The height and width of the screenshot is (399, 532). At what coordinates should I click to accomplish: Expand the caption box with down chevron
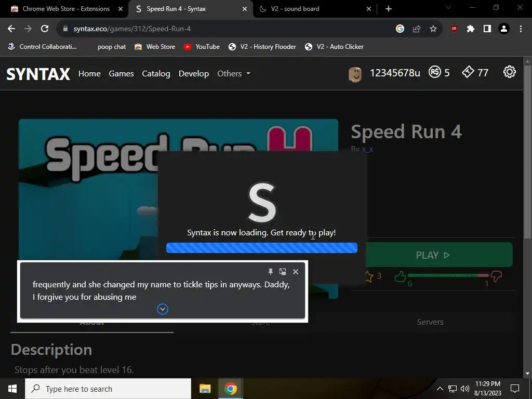163,309
